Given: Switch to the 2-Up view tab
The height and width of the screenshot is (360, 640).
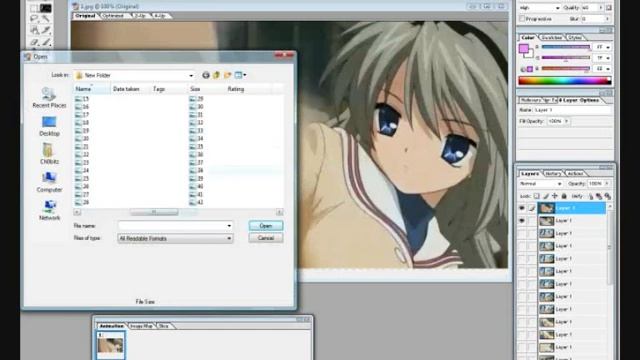Looking at the screenshot, I should (x=140, y=16).
